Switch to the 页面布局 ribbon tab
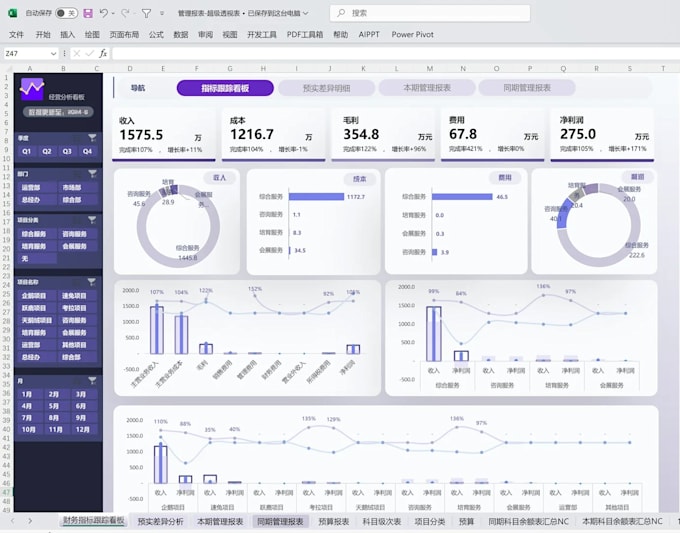The height and width of the screenshot is (533, 680). [x=124, y=34]
